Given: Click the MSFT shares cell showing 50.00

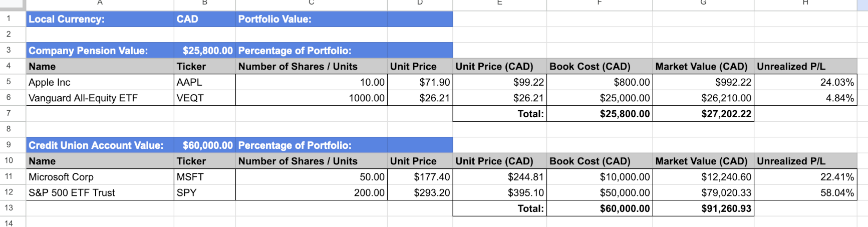Looking at the screenshot, I should 311,177.
